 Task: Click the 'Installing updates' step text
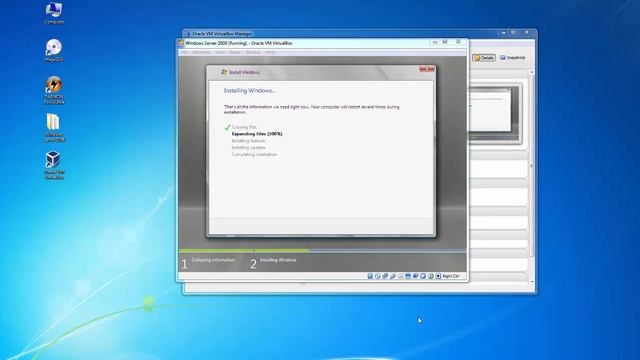[249, 147]
